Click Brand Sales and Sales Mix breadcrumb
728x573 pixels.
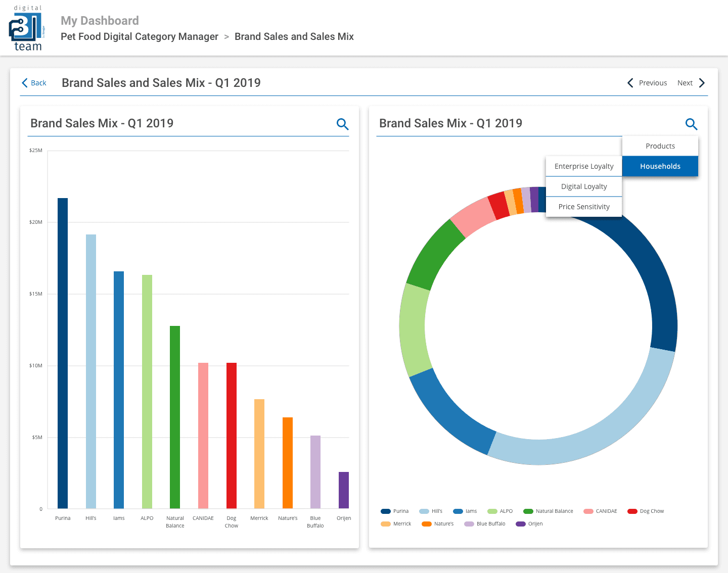click(294, 36)
